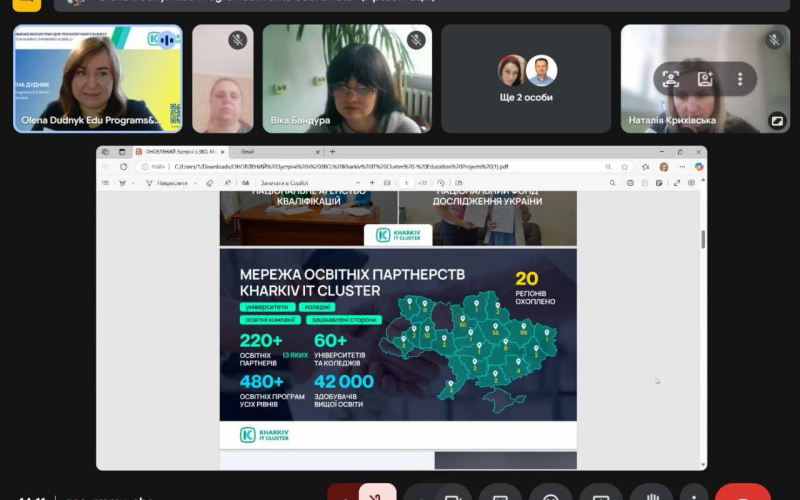
Task: Click the PDF page number field
Action: (x=407, y=183)
